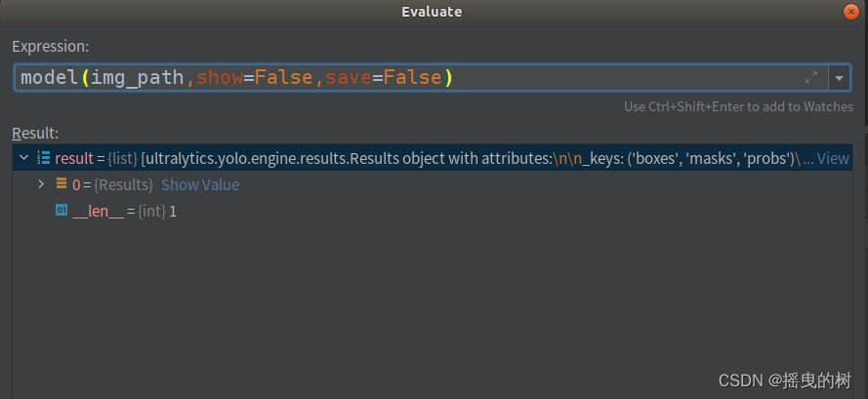Screen dimensions: 868x399
Task: Expand the 0 = {Results} entry
Action: pos(41,183)
